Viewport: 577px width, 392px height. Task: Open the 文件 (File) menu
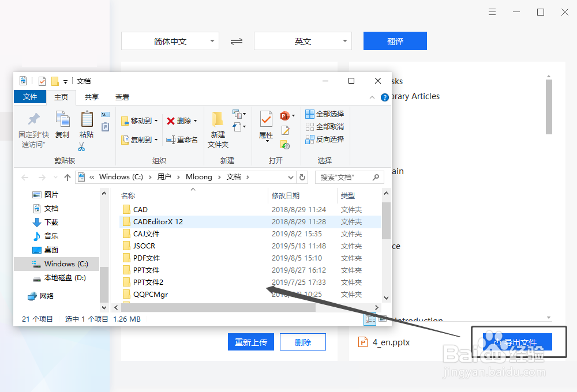(30, 97)
